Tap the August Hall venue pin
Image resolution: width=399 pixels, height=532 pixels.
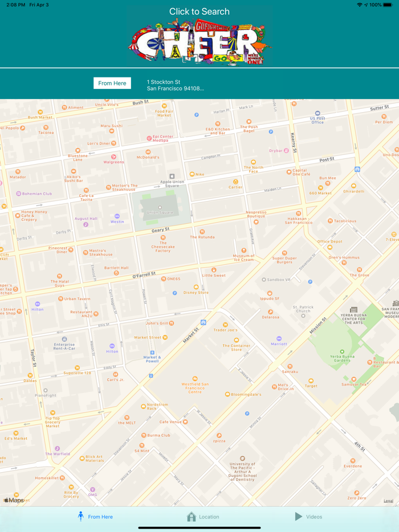[x=86, y=224]
